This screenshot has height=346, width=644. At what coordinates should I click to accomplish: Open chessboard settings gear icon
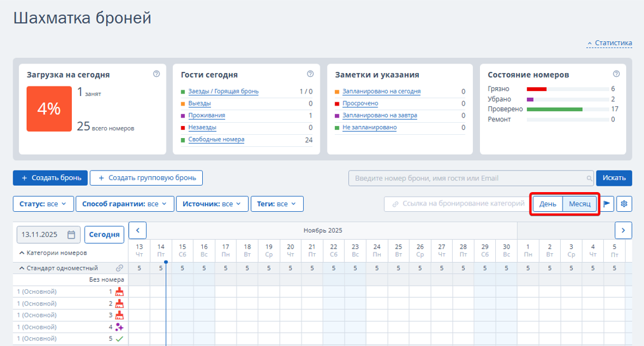click(x=624, y=204)
